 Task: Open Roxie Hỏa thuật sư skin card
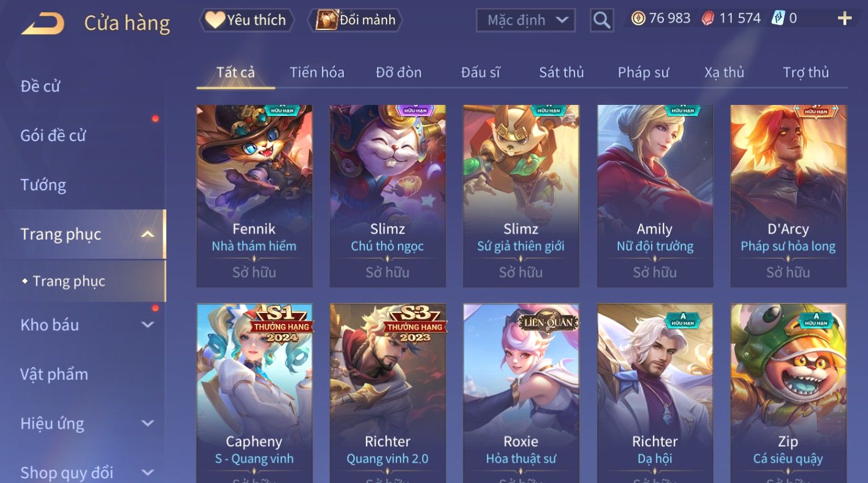521,393
